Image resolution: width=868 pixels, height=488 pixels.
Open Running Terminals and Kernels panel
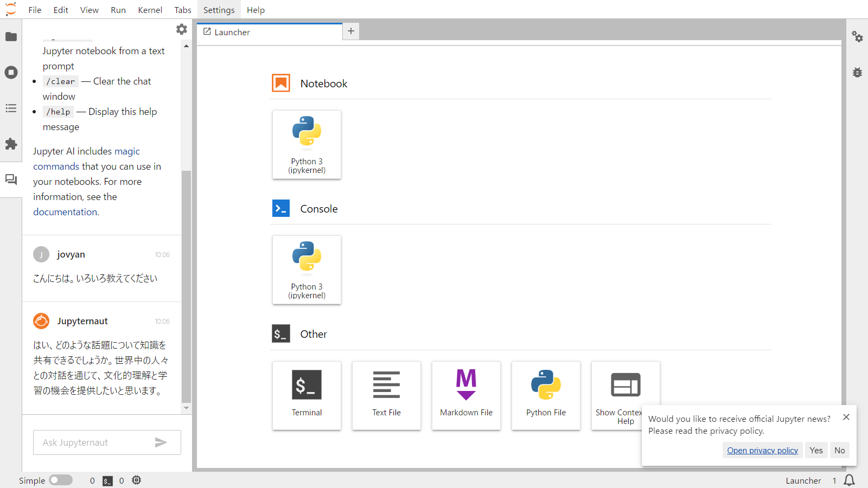[x=11, y=73]
